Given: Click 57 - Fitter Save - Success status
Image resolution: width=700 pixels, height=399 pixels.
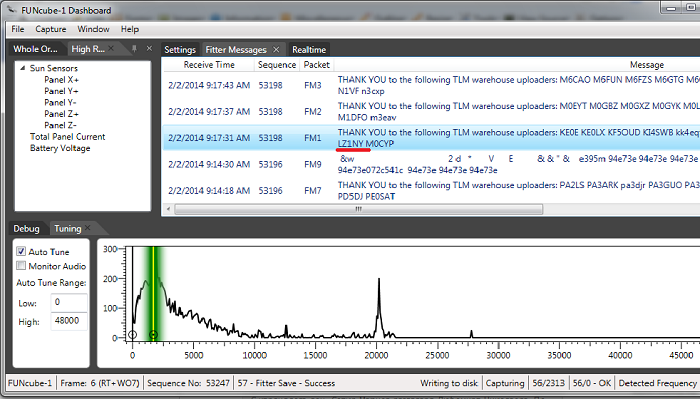Looking at the screenshot, I should pos(286,383).
